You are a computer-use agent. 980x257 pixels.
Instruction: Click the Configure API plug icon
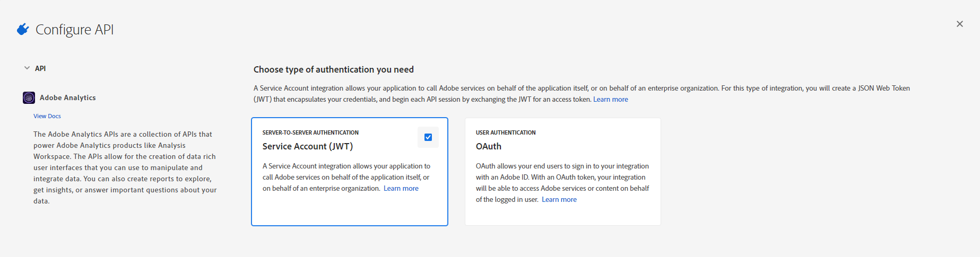(x=23, y=29)
